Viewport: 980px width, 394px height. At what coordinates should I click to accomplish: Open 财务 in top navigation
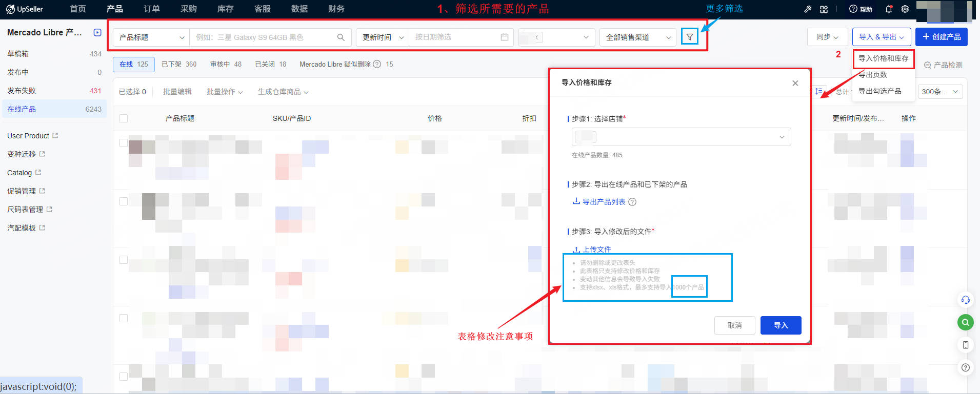pos(336,9)
